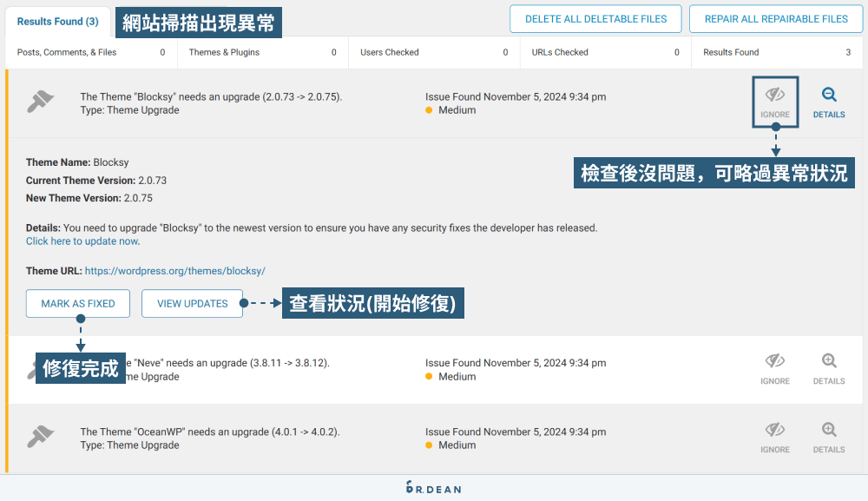Click the link to update Blocksy now
The width and height of the screenshot is (868, 501).
click(81, 241)
